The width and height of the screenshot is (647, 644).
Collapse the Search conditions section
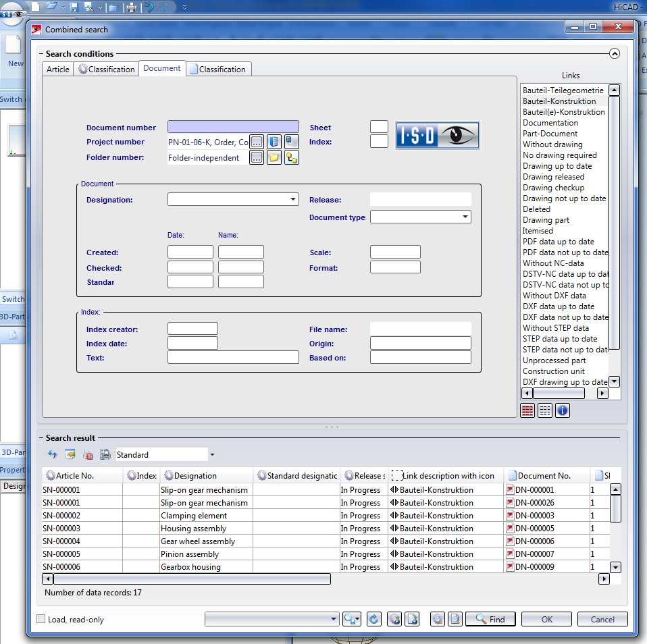click(x=614, y=54)
